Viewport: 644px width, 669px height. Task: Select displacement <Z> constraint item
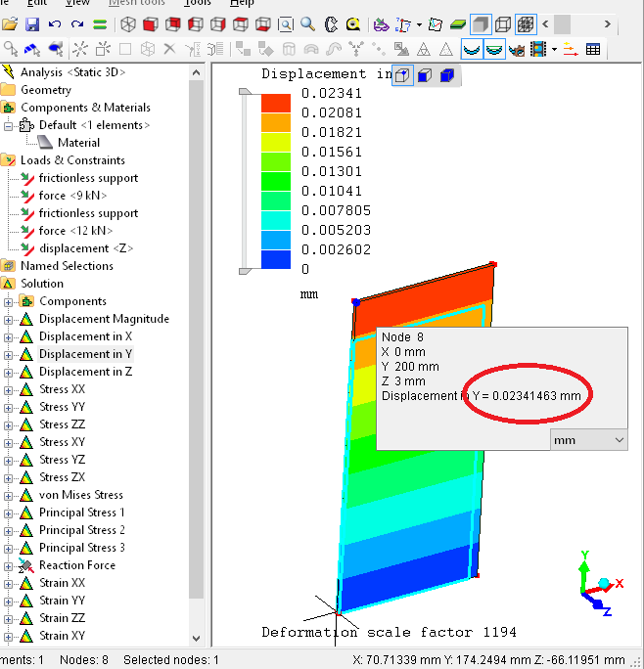(x=86, y=248)
